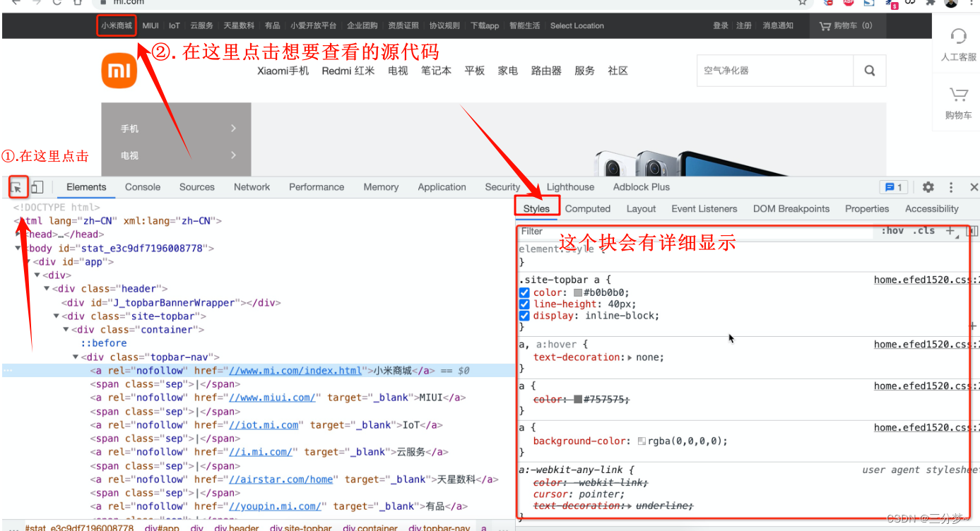Click the MIUI top bar link
The width and height of the screenshot is (980, 531).
(x=150, y=25)
